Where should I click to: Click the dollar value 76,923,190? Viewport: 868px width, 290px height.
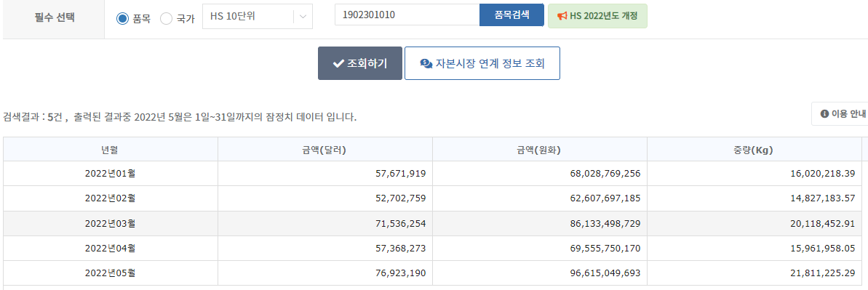pos(400,273)
